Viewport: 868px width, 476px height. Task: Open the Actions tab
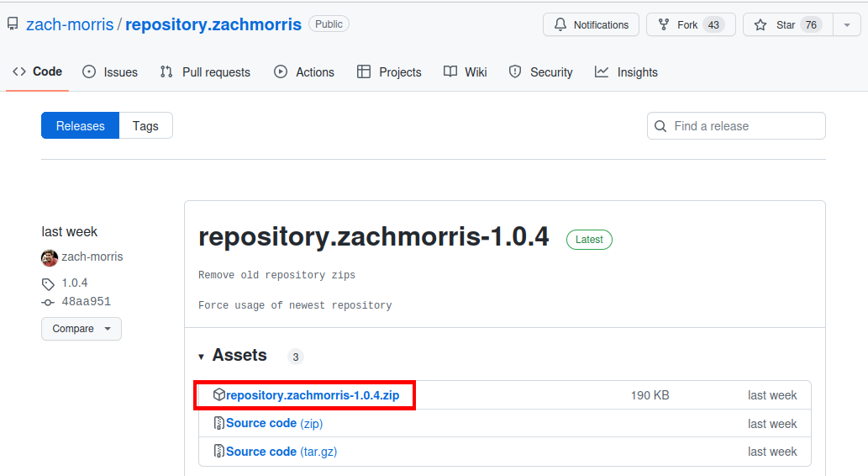tap(304, 72)
